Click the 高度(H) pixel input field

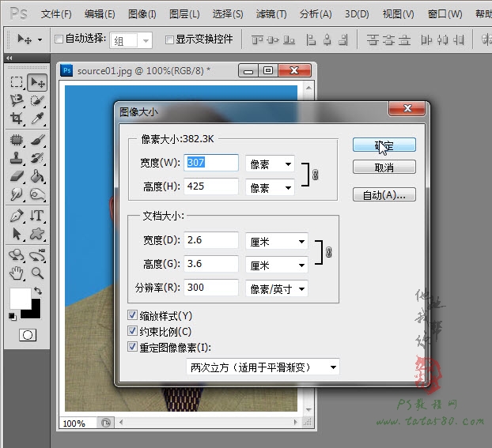point(211,186)
